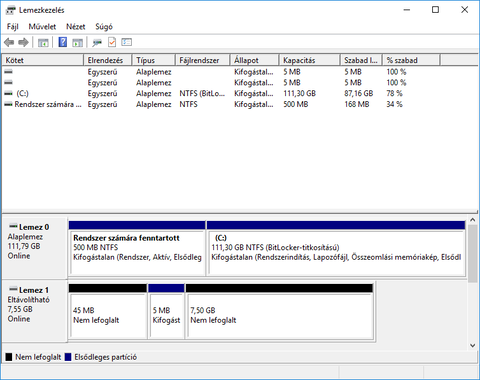
Task: Click the 34 % free cell
Action: point(394,104)
